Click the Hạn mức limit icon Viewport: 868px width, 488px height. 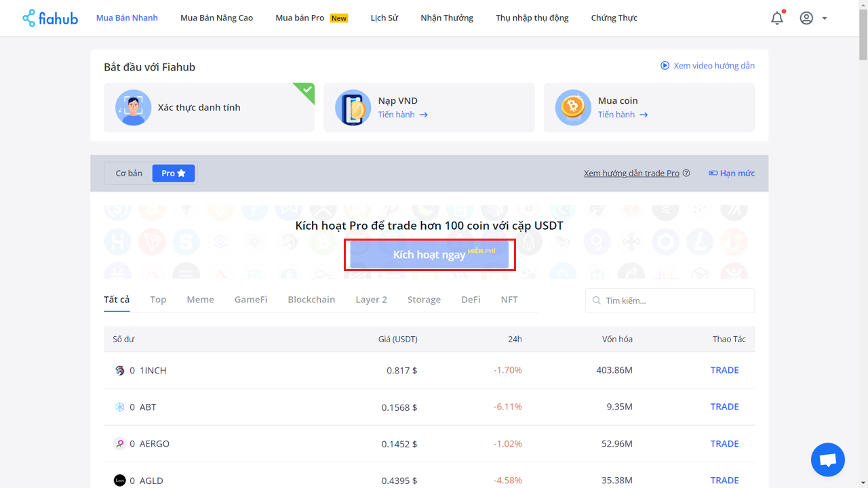713,173
